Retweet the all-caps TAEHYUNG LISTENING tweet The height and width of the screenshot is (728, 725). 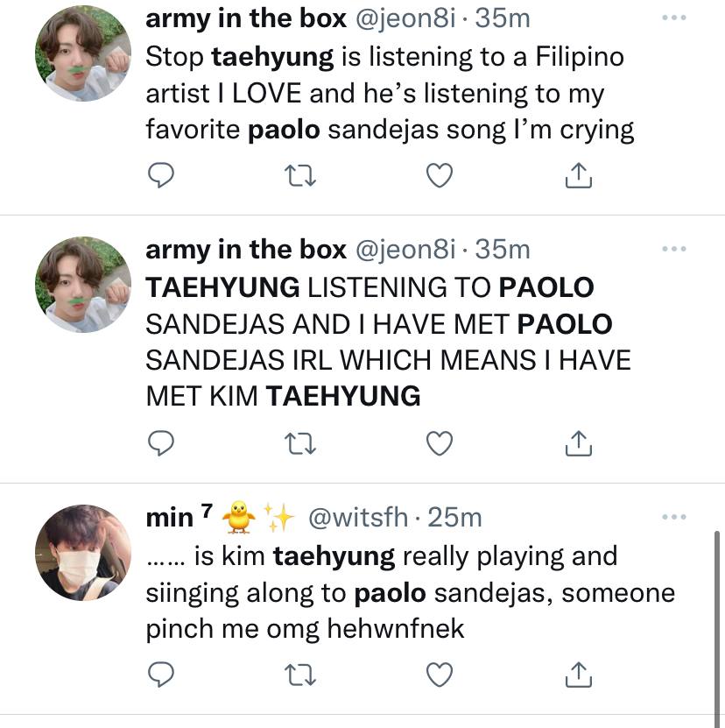[x=299, y=445]
